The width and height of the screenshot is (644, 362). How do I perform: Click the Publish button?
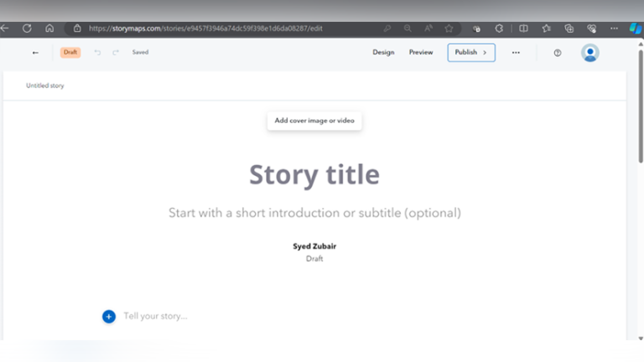point(471,53)
